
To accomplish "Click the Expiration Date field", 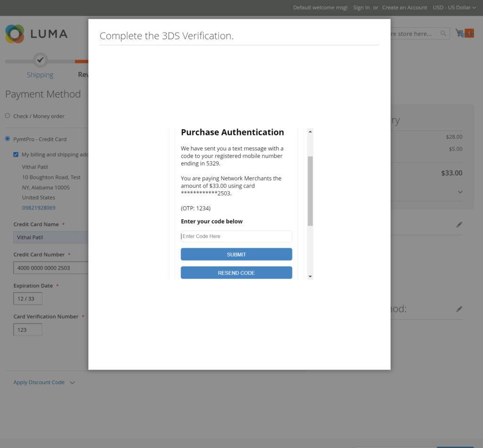I will (28, 299).
